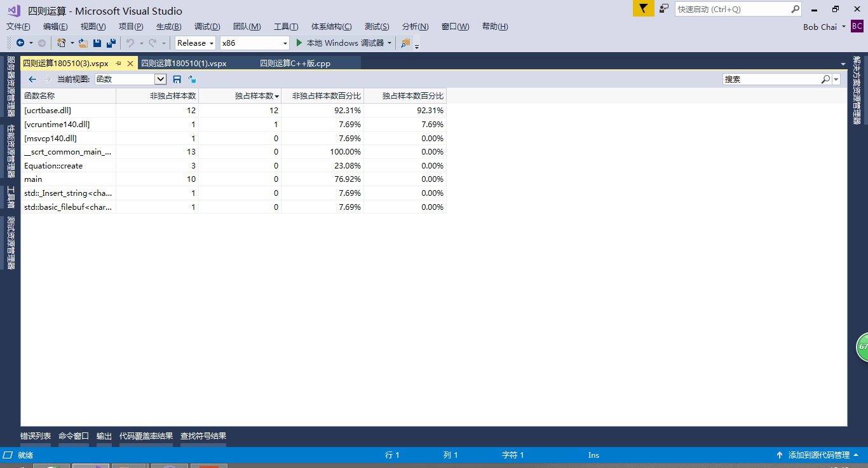Switch to the 四则运算C++版.cpp tab
Screen dimensions: 868x468
295,64
